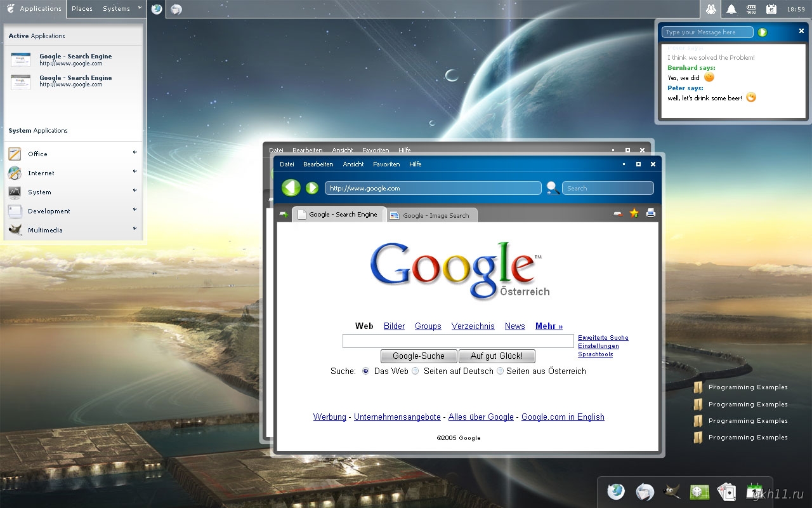Launch GIMP from the bottom dock

click(x=672, y=491)
